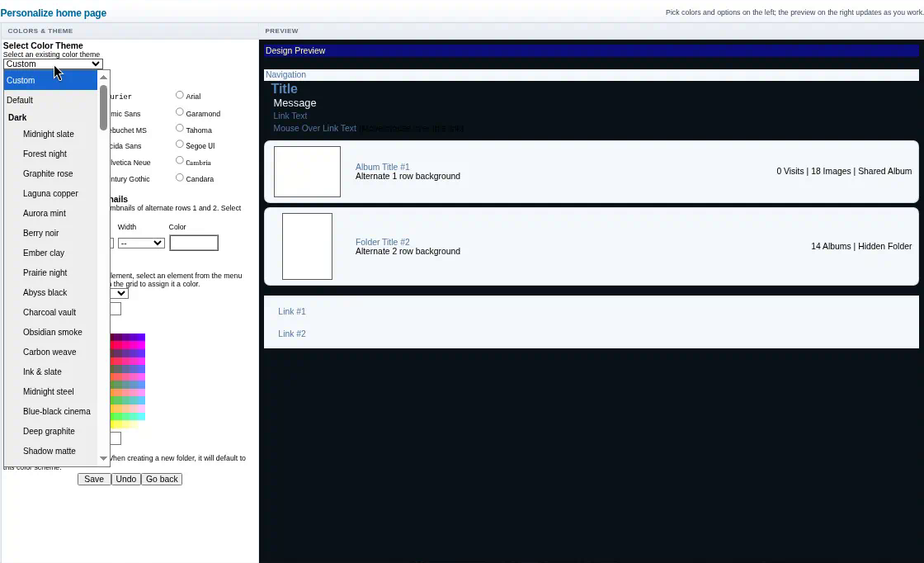Select the Ember clay theme

pos(50,253)
